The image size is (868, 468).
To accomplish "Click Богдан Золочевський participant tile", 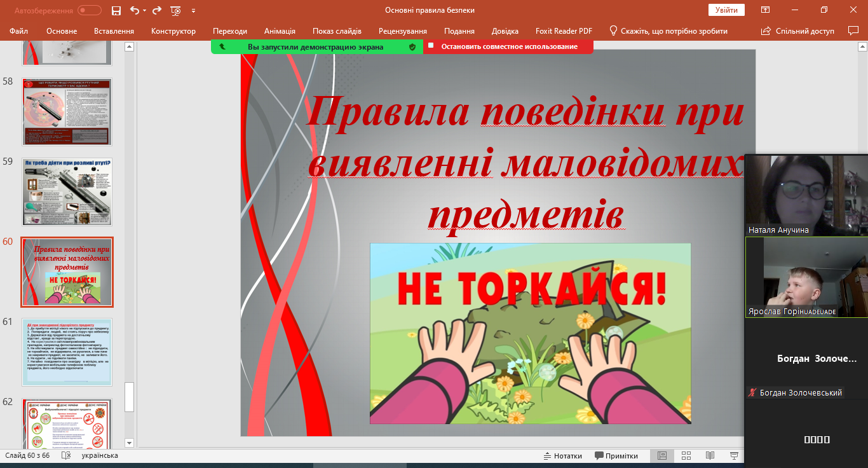I will pyautogui.click(x=806, y=359).
